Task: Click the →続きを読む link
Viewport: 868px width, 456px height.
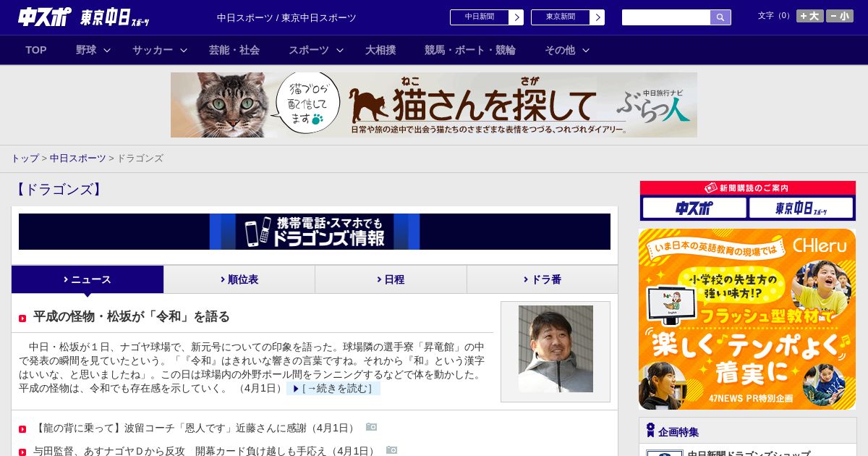Action: (x=333, y=389)
